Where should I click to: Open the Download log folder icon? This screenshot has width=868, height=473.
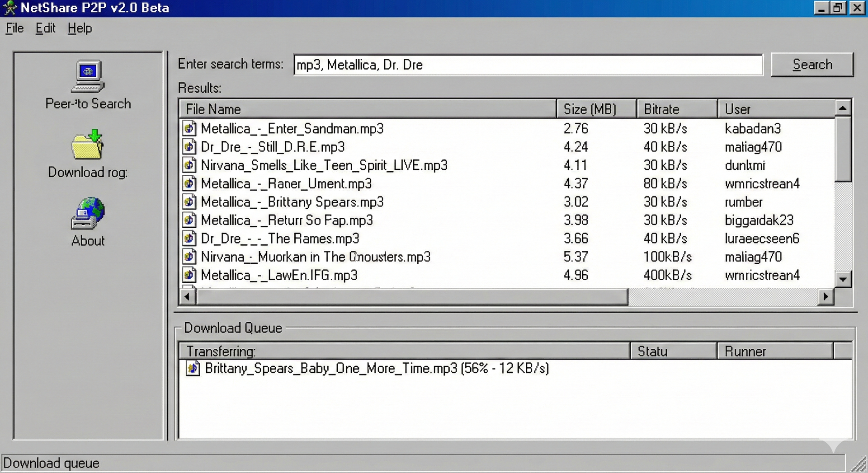point(88,145)
